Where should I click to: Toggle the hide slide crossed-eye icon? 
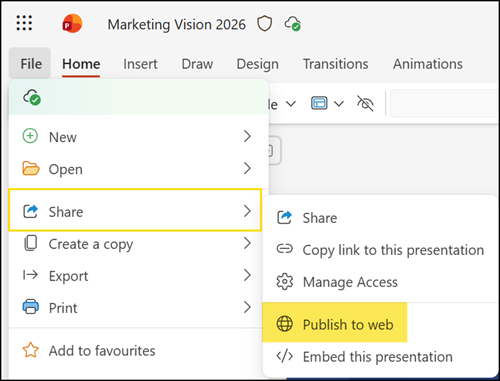[365, 103]
